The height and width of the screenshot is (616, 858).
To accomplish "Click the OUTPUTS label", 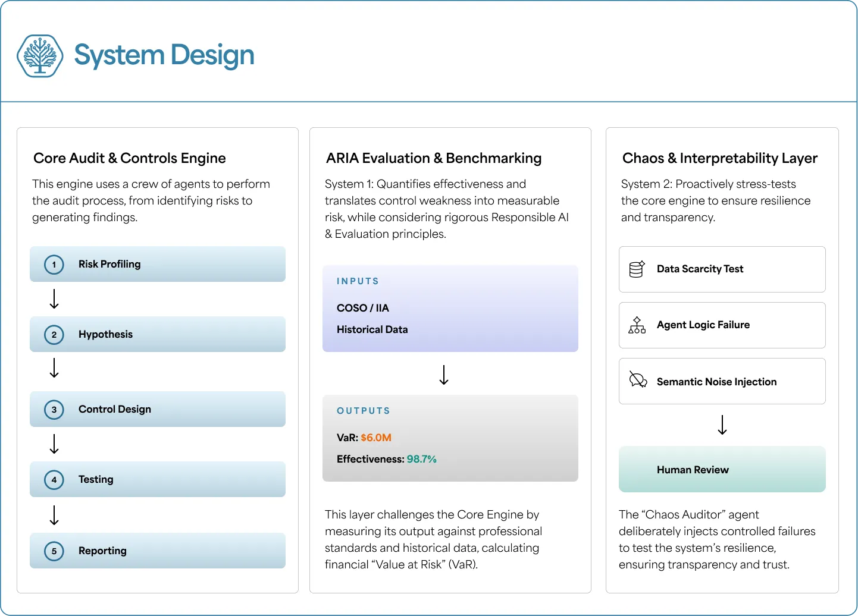I will [x=364, y=411].
